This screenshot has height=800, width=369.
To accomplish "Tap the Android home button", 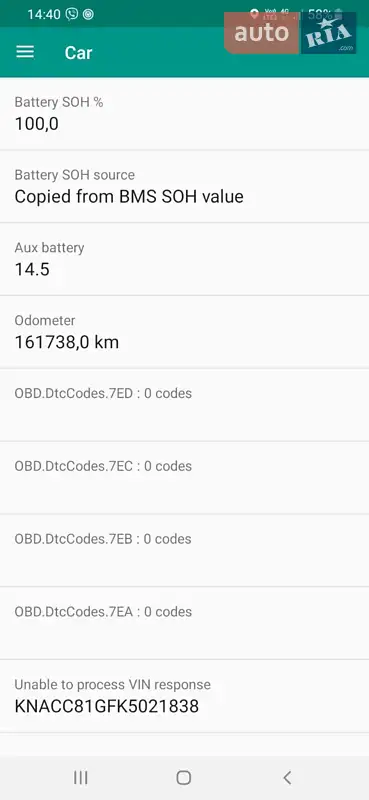I will (x=184, y=778).
